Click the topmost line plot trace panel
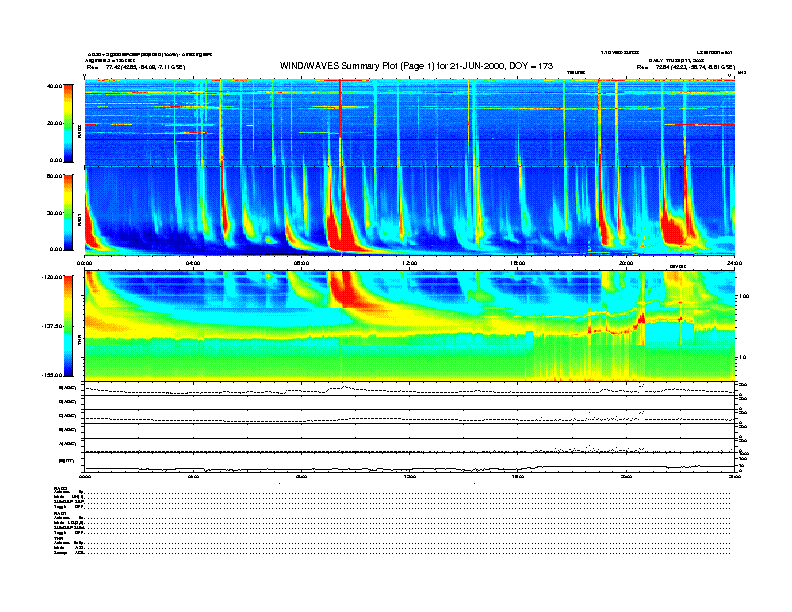The height and width of the screenshot is (612, 792). [409, 388]
